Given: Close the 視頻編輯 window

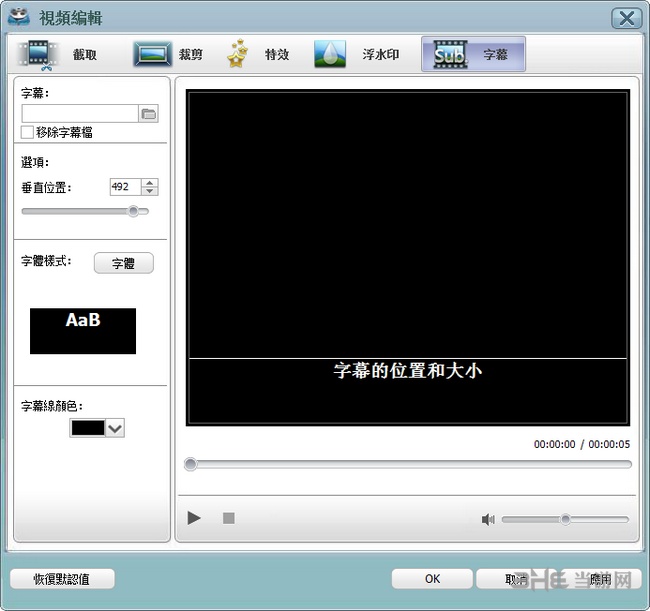Looking at the screenshot, I should click(x=626, y=18).
